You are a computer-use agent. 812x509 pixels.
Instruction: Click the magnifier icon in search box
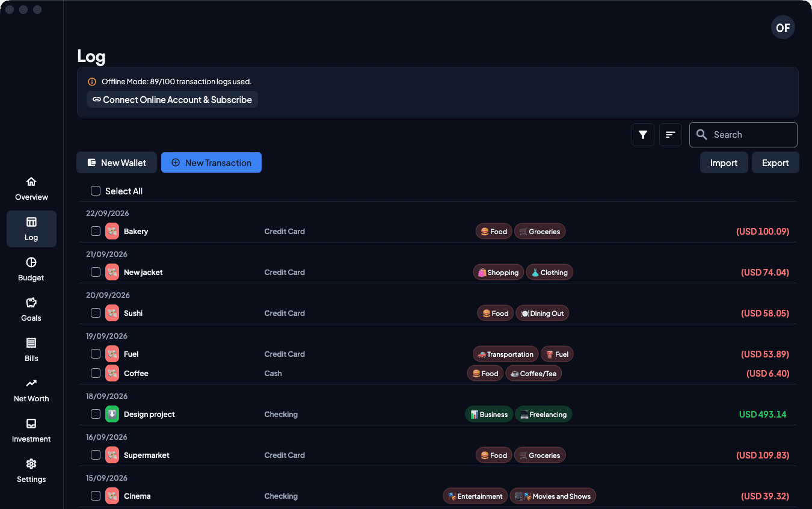click(x=701, y=135)
